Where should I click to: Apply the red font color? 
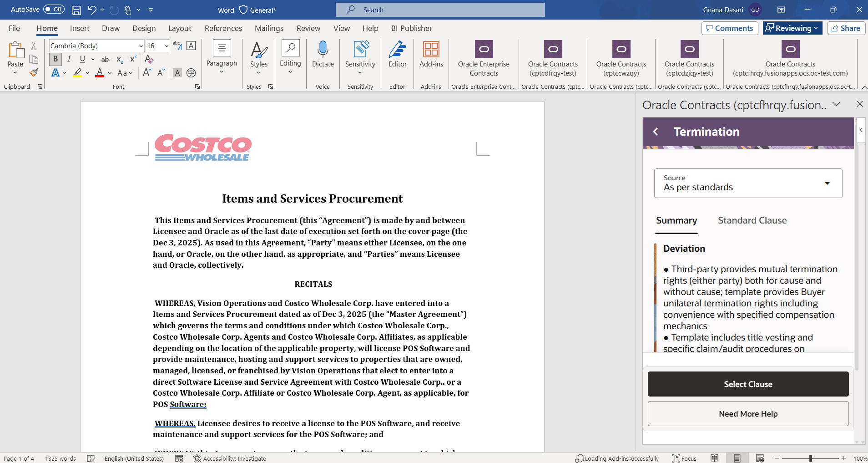100,72
